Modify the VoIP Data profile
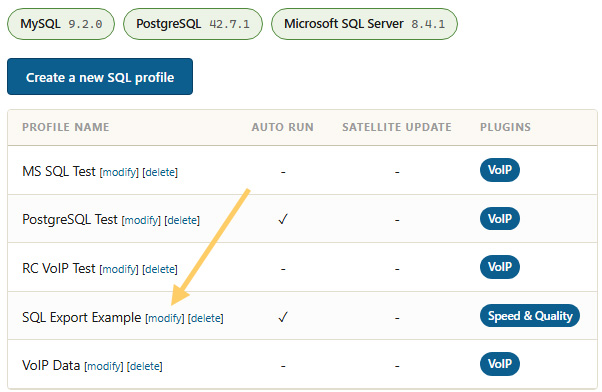 [104, 366]
